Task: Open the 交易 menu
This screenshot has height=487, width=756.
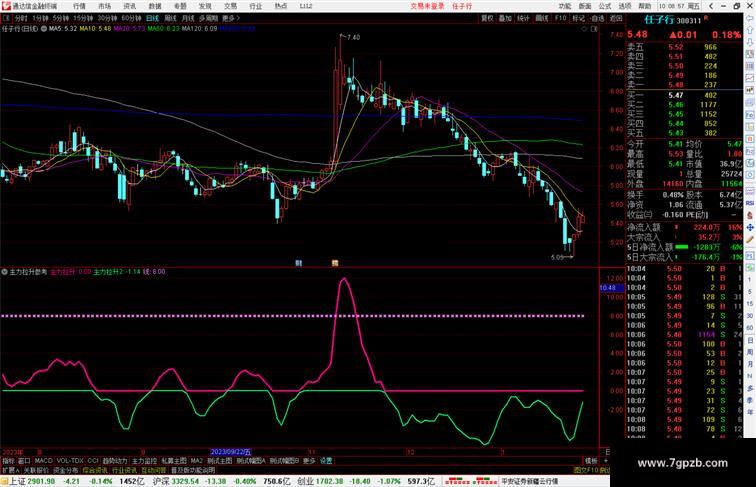Action: [230, 6]
